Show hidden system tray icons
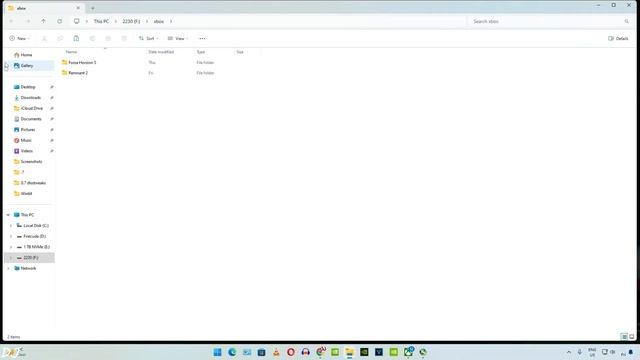 pos(569,352)
